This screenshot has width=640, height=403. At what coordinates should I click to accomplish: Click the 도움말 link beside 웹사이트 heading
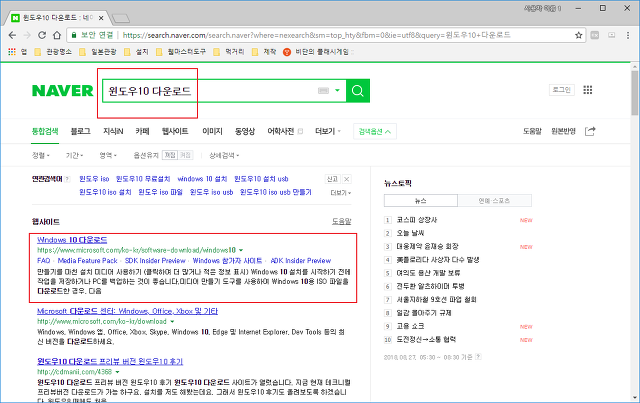342,221
